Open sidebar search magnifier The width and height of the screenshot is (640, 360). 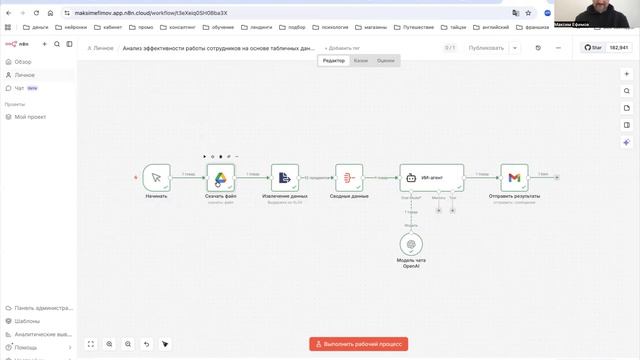click(x=57, y=44)
